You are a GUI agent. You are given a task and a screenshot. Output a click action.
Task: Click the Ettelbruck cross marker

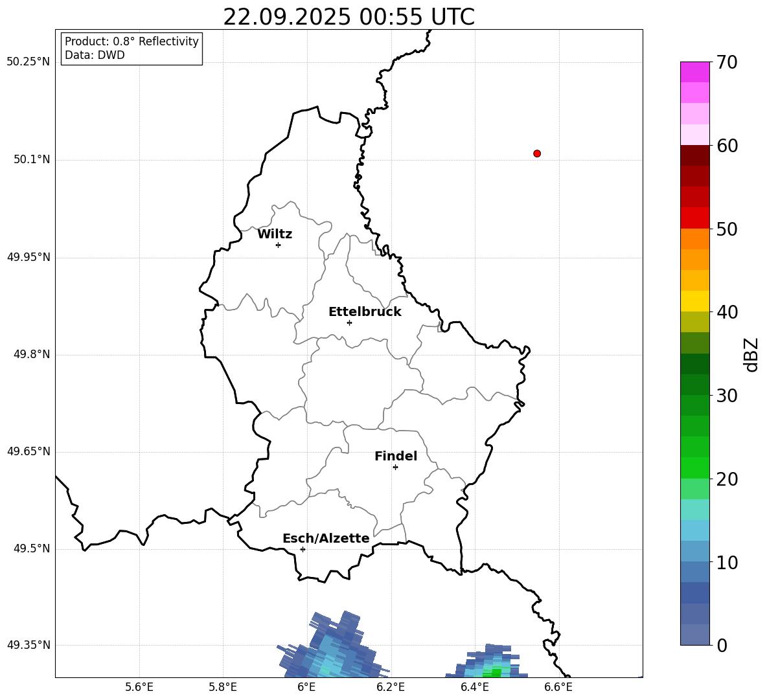point(349,322)
